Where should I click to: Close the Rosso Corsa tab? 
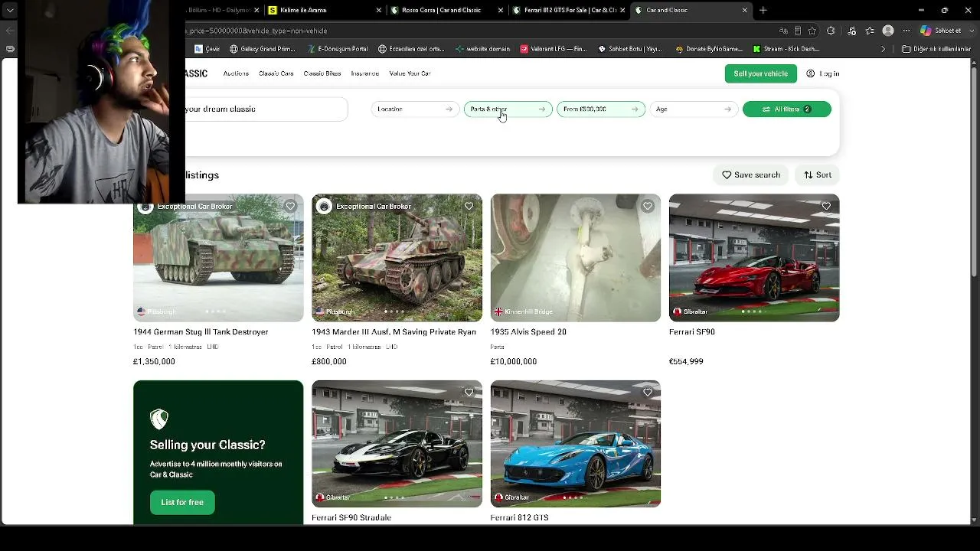click(501, 10)
